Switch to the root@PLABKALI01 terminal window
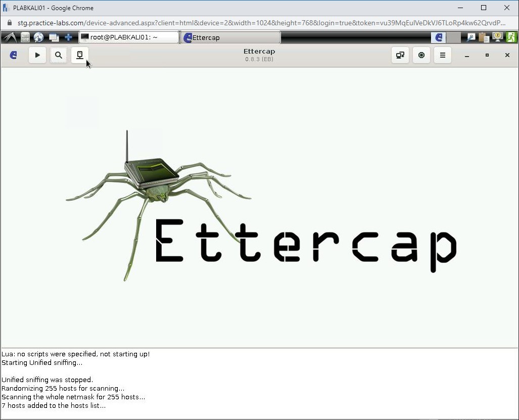Viewport: 519px width, 420px height. click(x=128, y=37)
